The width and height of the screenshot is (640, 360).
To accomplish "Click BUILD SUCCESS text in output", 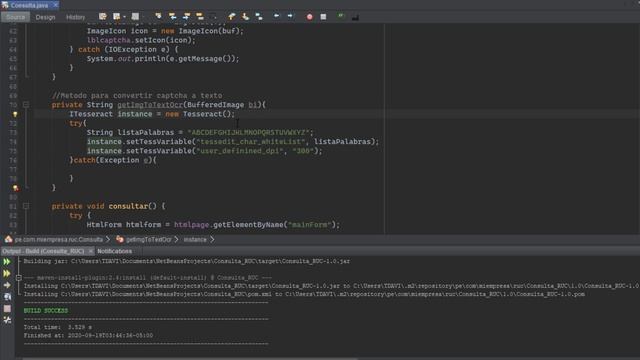I will pyautogui.click(x=46, y=311).
